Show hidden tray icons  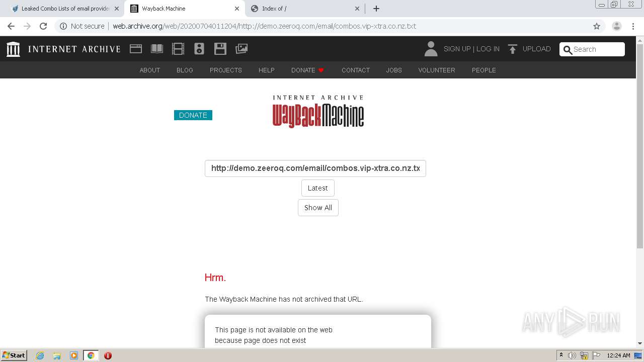pyautogui.click(x=561, y=355)
